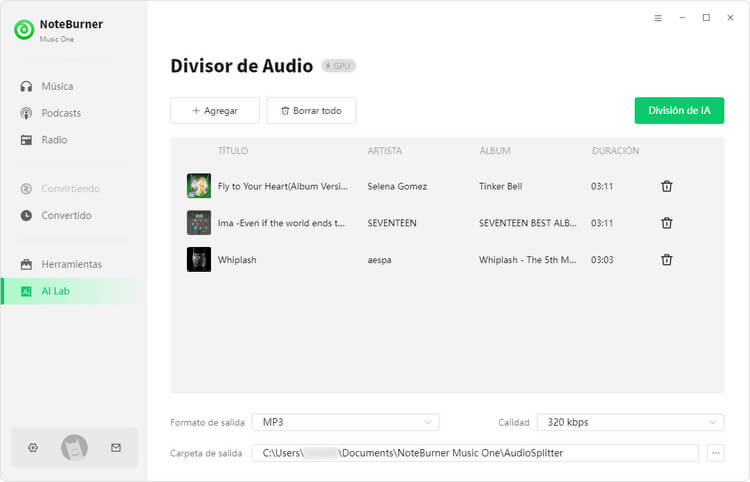Click artist Selena Gomez
Image resolution: width=750 pixels, height=482 pixels.
click(x=397, y=186)
